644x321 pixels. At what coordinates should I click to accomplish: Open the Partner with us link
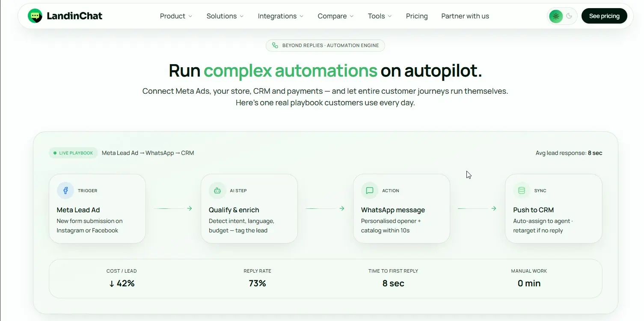465,16
